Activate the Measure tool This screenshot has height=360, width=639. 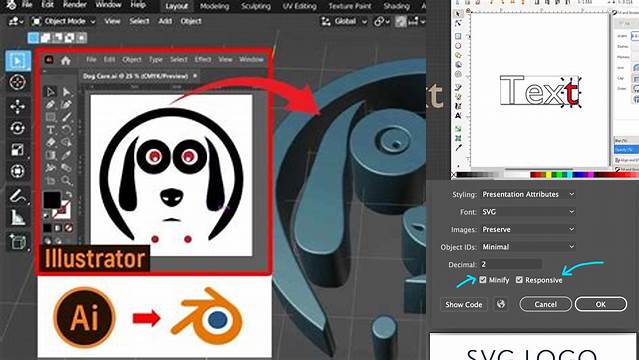[18, 218]
